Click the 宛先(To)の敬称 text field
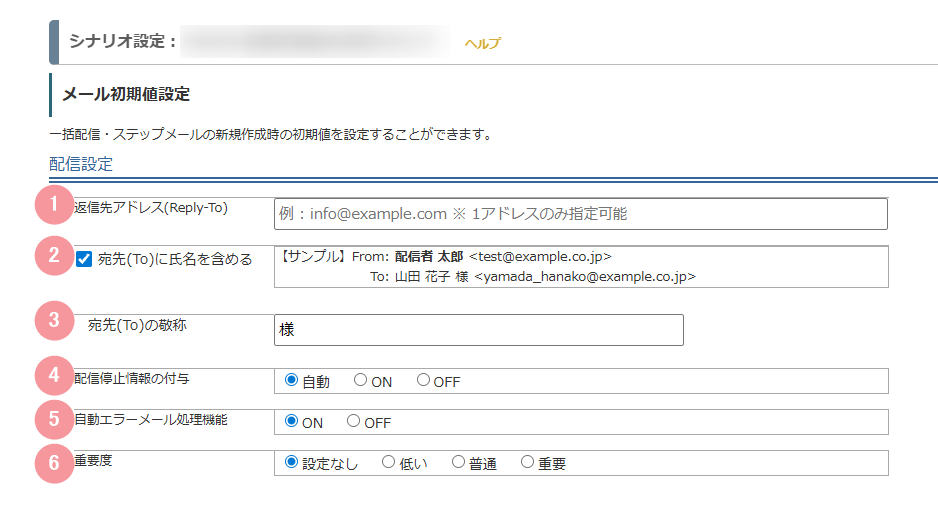The height and width of the screenshot is (529, 938). pyautogui.click(x=478, y=330)
